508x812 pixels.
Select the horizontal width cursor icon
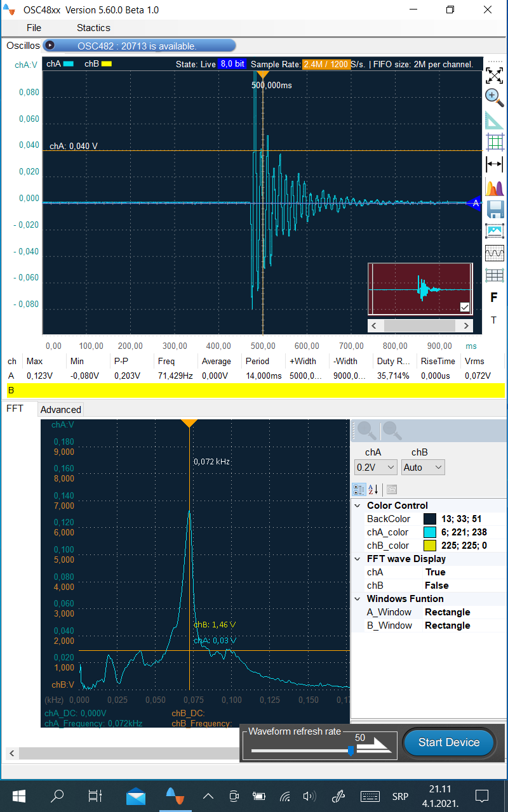pyautogui.click(x=494, y=165)
